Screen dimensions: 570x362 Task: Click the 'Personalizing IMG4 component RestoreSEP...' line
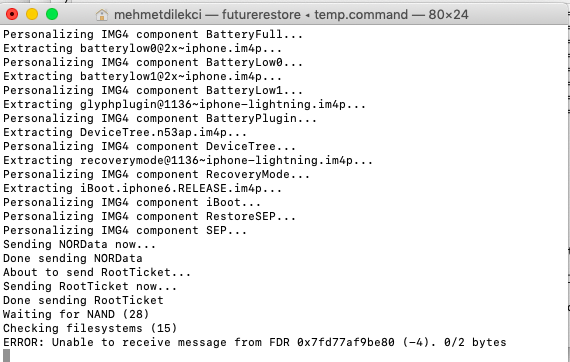coord(149,216)
